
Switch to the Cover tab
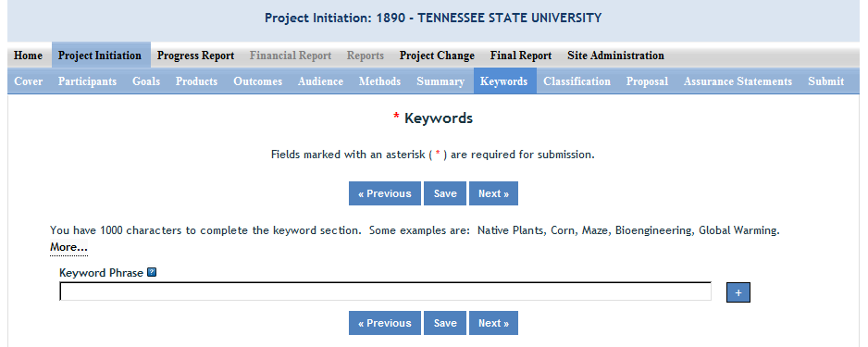29,81
